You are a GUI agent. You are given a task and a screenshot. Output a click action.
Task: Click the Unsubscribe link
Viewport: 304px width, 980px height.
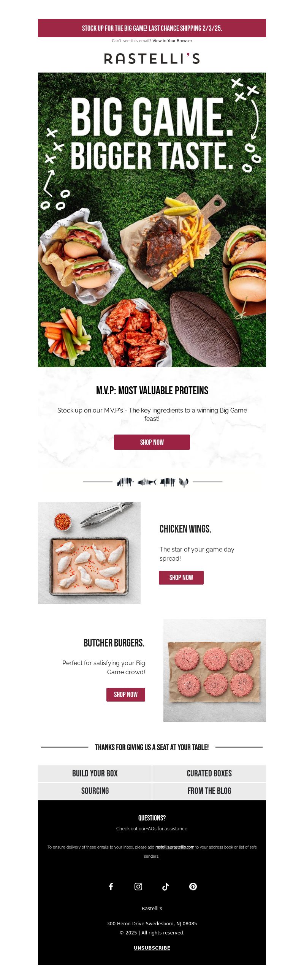pyautogui.click(x=152, y=948)
